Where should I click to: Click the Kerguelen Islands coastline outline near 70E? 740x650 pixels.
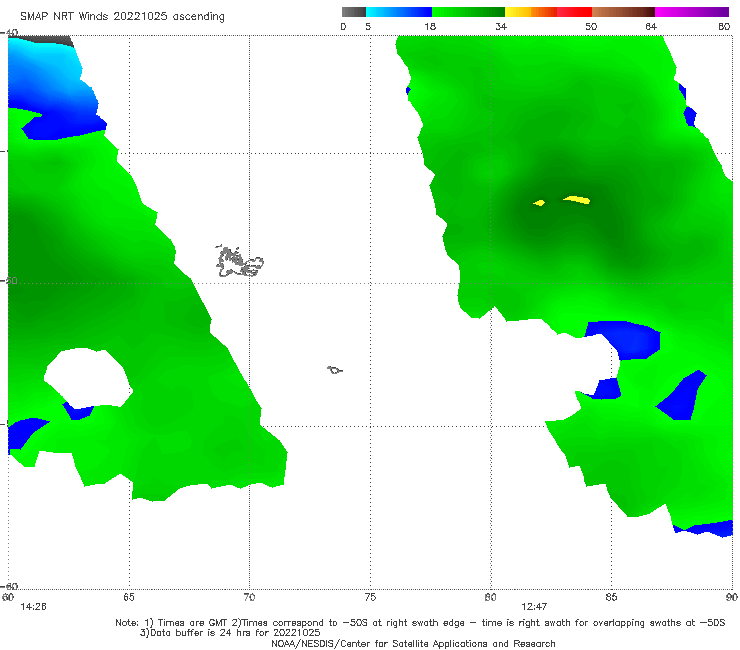239,261
